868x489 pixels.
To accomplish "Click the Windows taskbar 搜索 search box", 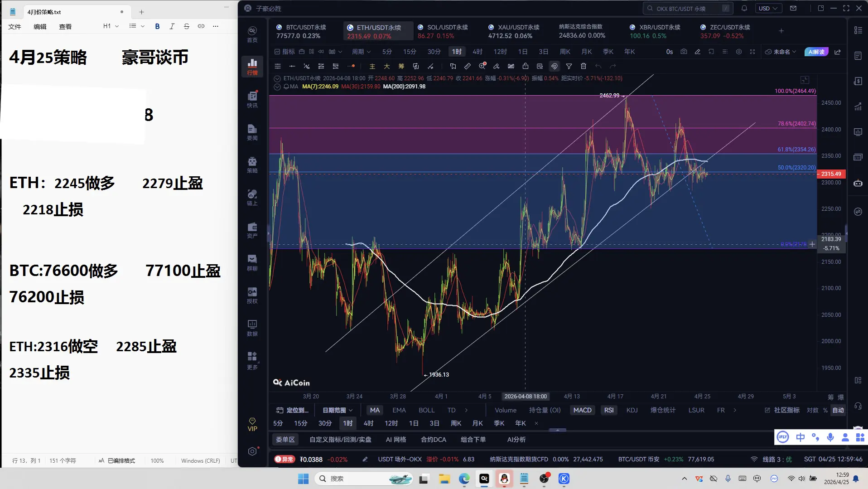I will 363,479.
